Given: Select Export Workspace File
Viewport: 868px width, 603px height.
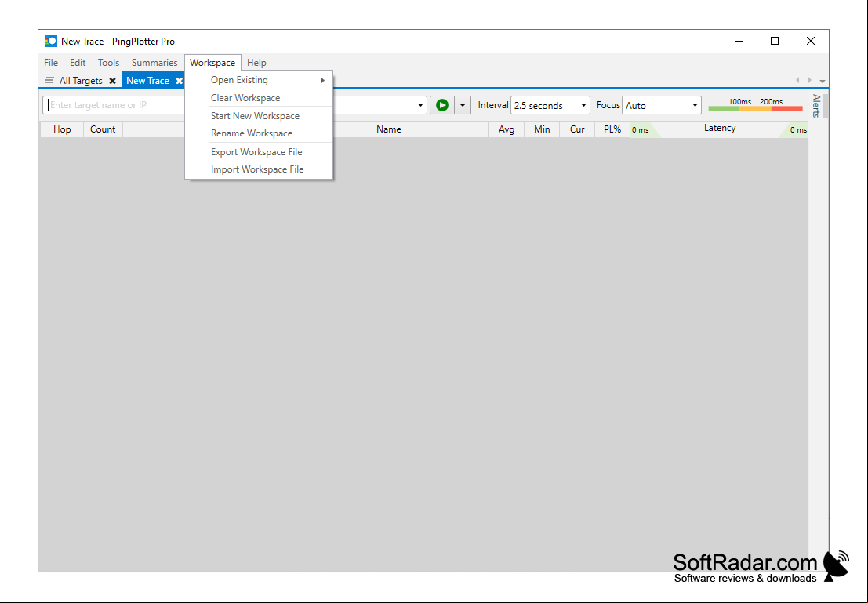Looking at the screenshot, I should point(259,151).
